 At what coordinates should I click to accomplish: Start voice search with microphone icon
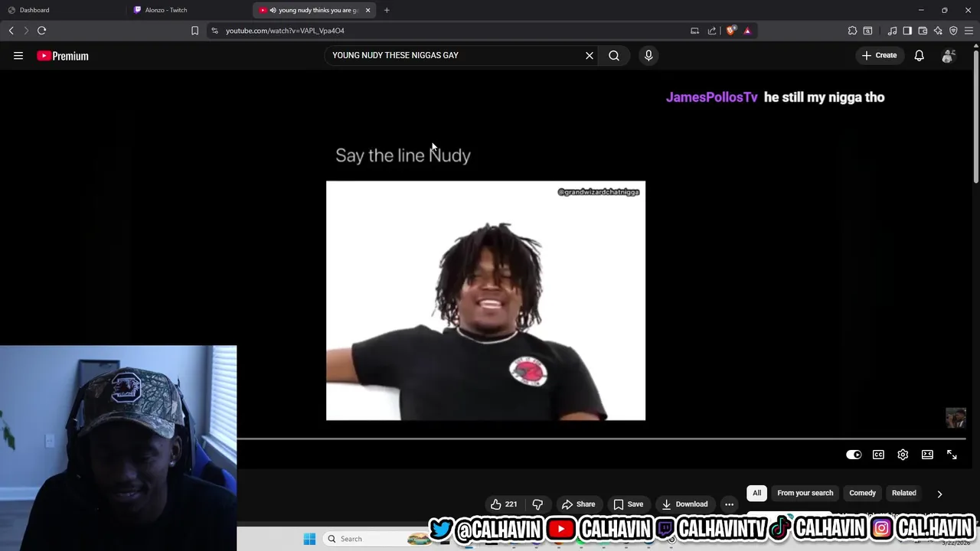pyautogui.click(x=648, y=55)
